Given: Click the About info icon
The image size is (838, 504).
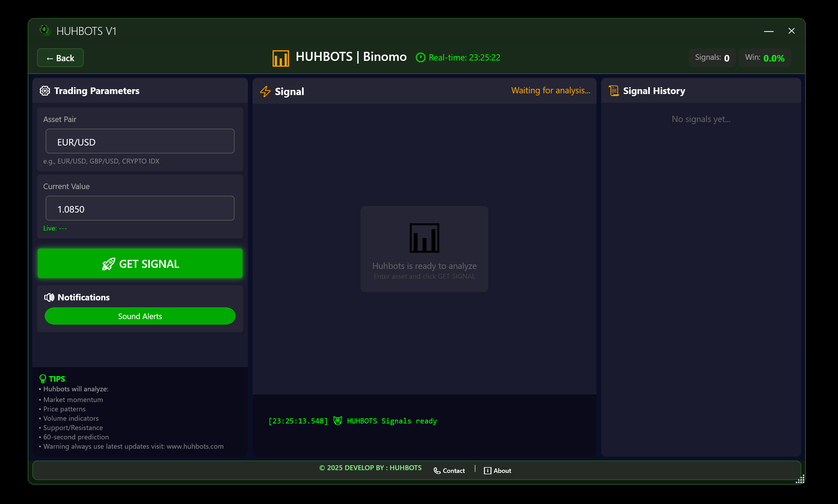Looking at the screenshot, I should pyautogui.click(x=487, y=471).
